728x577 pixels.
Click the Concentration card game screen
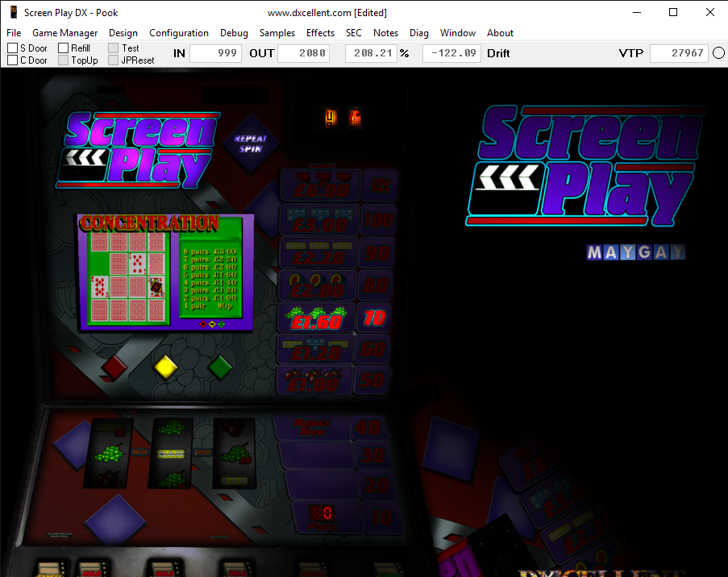point(166,273)
